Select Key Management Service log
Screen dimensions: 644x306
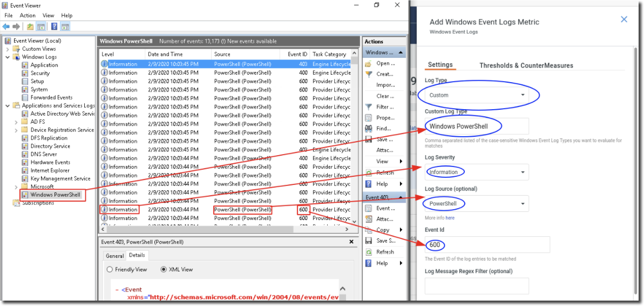click(60, 178)
